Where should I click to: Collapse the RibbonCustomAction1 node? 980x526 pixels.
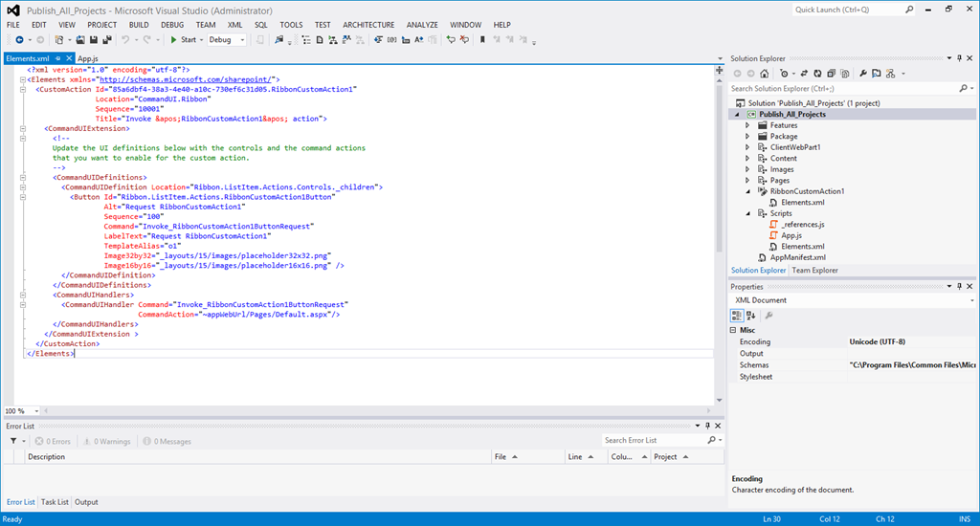tap(747, 192)
